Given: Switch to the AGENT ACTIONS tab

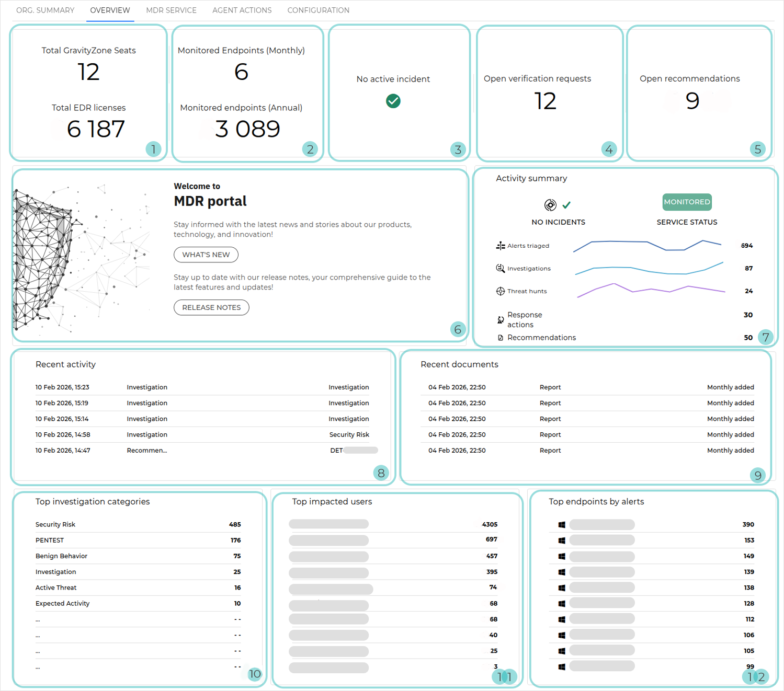Looking at the screenshot, I should pyautogui.click(x=242, y=10).
